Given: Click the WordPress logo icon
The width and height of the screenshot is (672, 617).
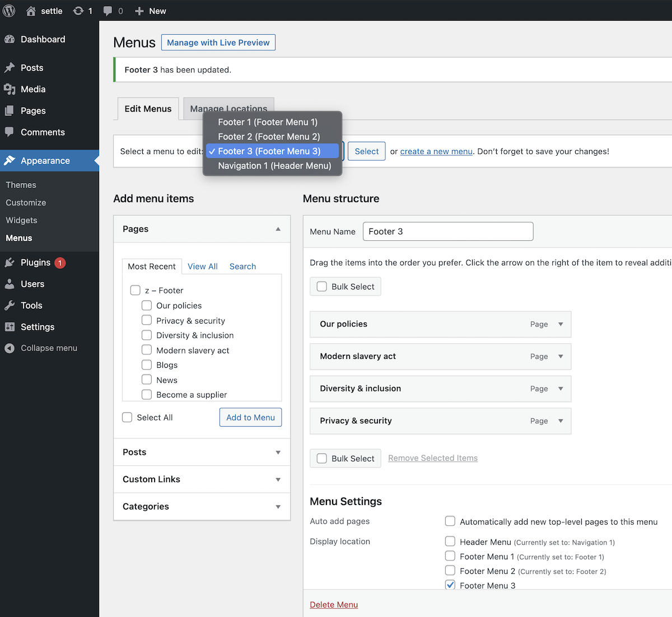Looking at the screenshot, I should click(x=10, y=11).
